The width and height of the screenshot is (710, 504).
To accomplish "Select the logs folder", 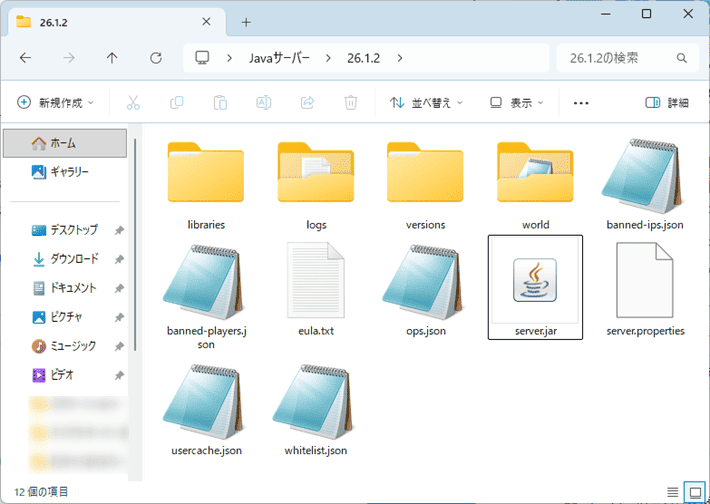I will coord(316,186).
